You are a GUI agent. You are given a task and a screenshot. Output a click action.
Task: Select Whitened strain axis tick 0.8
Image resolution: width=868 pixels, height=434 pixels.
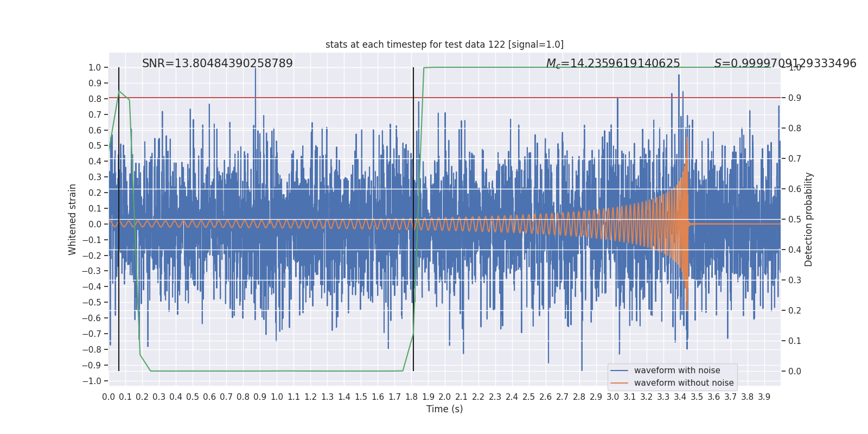[x=94, y=99]
